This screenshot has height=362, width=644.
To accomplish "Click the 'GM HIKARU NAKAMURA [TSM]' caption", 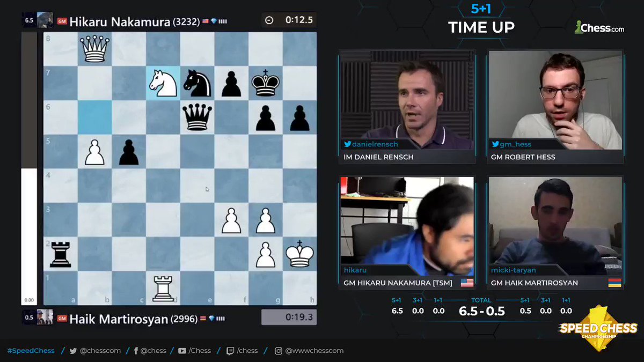I will (x=398, y=283).
